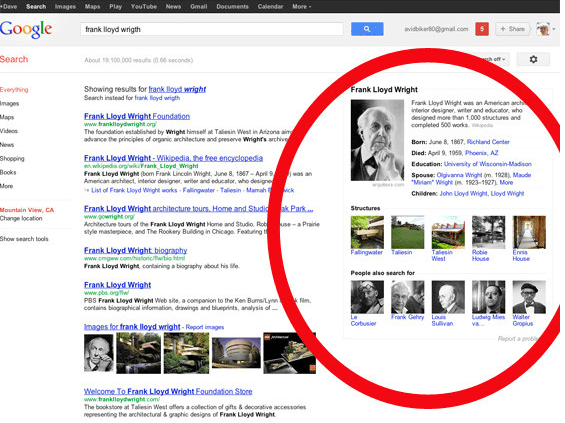
Task: Open PBS Frank Lloyd Wright result title
Action: coord(117,285)
